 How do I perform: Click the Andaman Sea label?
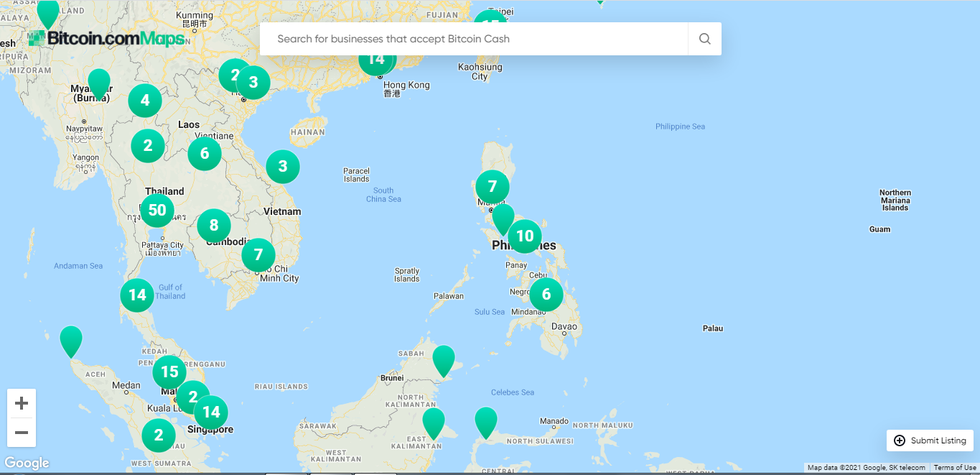pos(78,266)
